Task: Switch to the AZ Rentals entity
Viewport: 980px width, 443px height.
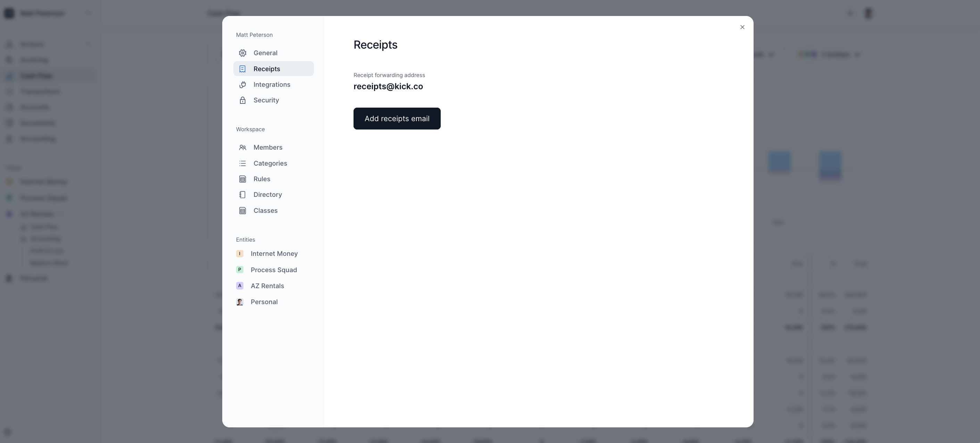Action: pos(267,286)
